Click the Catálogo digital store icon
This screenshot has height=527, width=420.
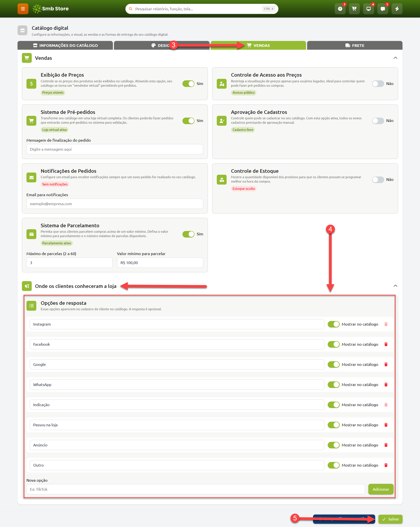23,31
